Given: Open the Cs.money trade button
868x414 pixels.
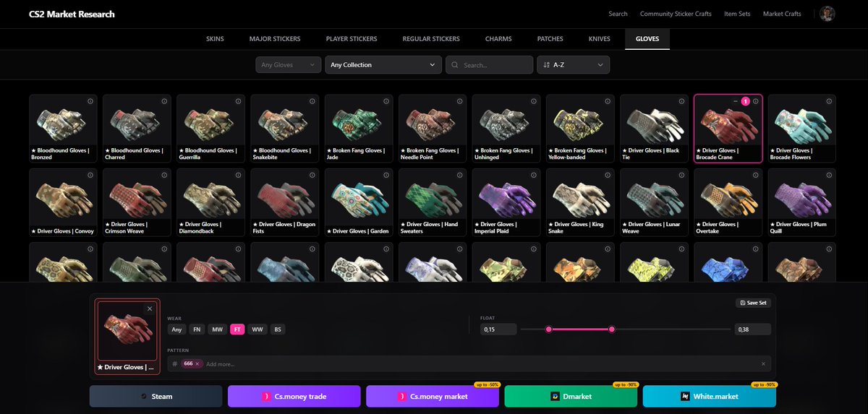Looking at the screenshot, I should (x=294, y=396).
